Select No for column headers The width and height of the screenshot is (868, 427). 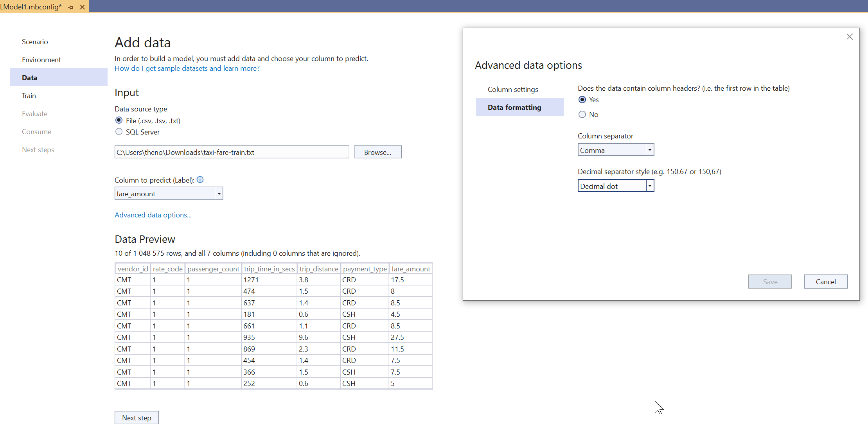point(582,115)
